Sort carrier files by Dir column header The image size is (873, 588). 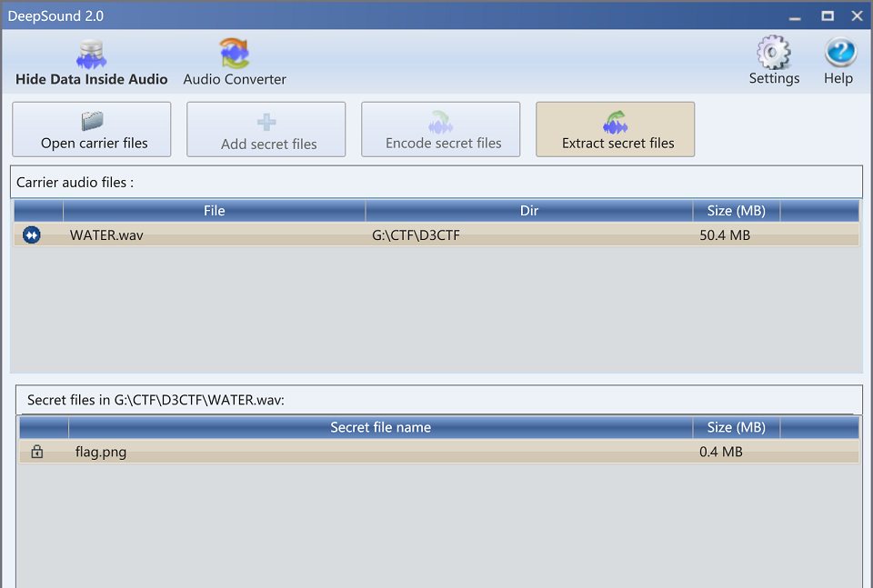click(529, 211)
